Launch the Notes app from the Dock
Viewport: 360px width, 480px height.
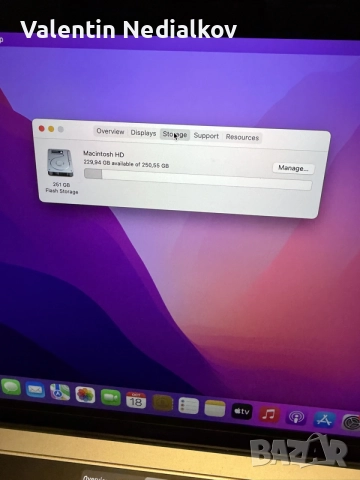tap(215, 409)
